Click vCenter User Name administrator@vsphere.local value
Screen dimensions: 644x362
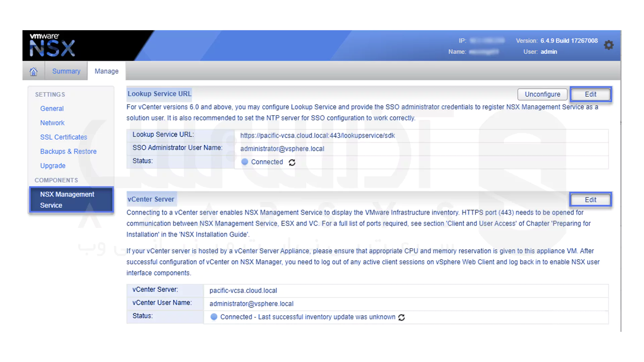[x=251, y=304]
